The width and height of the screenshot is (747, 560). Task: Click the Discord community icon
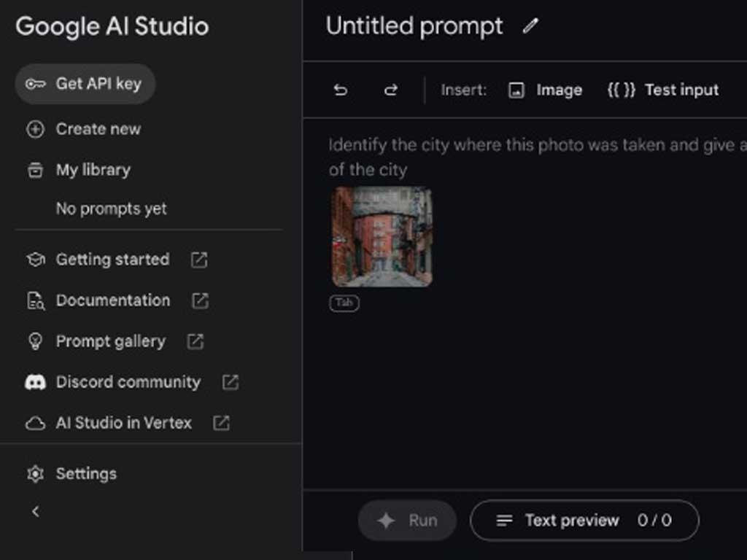coord(35,382)
